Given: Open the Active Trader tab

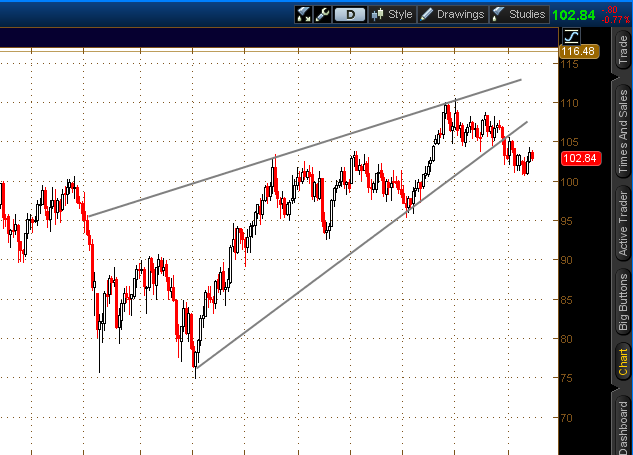Looking at the screenshot, I should [623, 224].
